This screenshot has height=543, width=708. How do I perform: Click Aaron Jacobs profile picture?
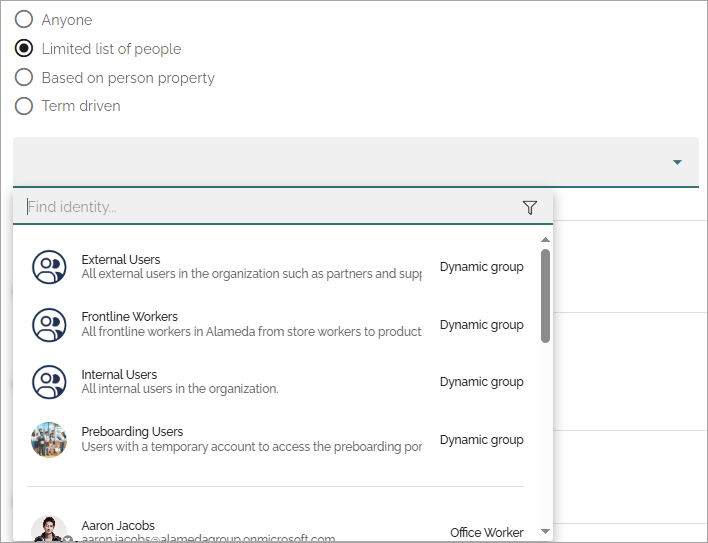[49, 529]
